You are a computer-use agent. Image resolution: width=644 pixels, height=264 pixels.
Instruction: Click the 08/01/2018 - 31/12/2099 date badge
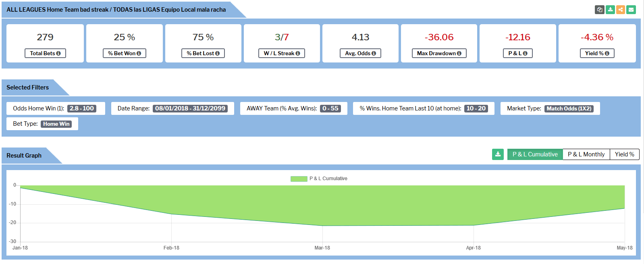coord(190,108)
